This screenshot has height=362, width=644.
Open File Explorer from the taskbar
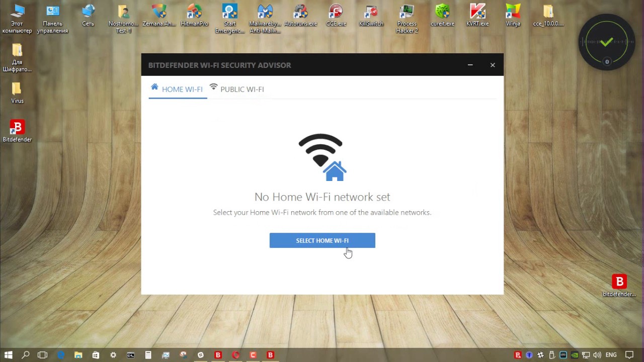point(78,355)
